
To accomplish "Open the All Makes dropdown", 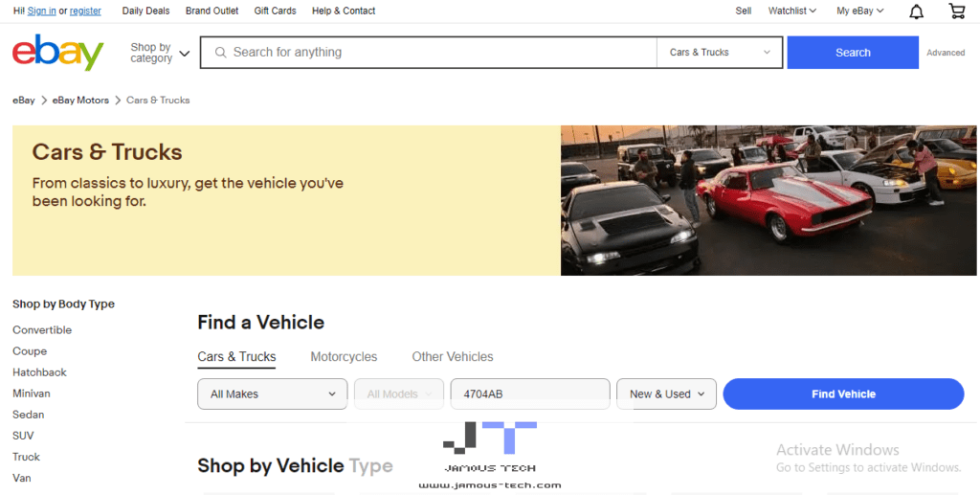I will pyautogui.click(x=273, y=394).
